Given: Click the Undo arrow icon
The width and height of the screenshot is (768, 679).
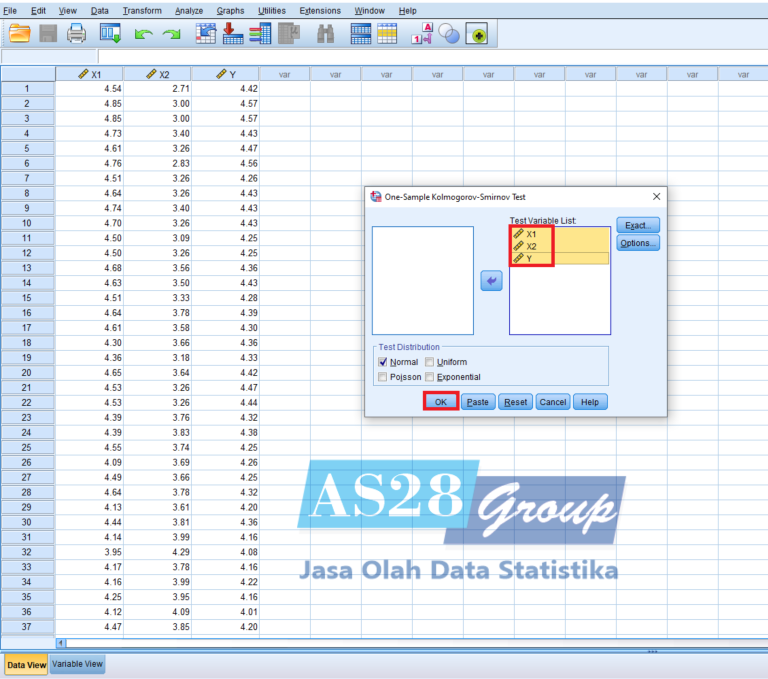Looking at the screenshot, I should tap(143, 33).
